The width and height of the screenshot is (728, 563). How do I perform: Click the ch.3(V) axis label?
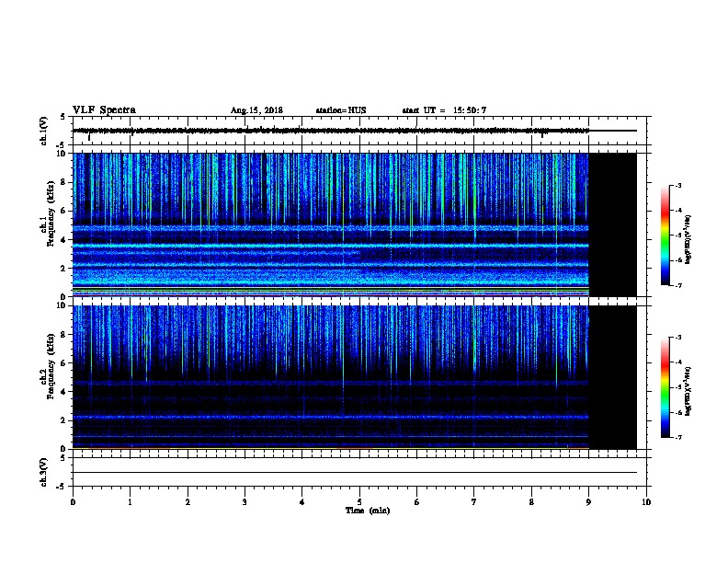[x=43, y=472]
